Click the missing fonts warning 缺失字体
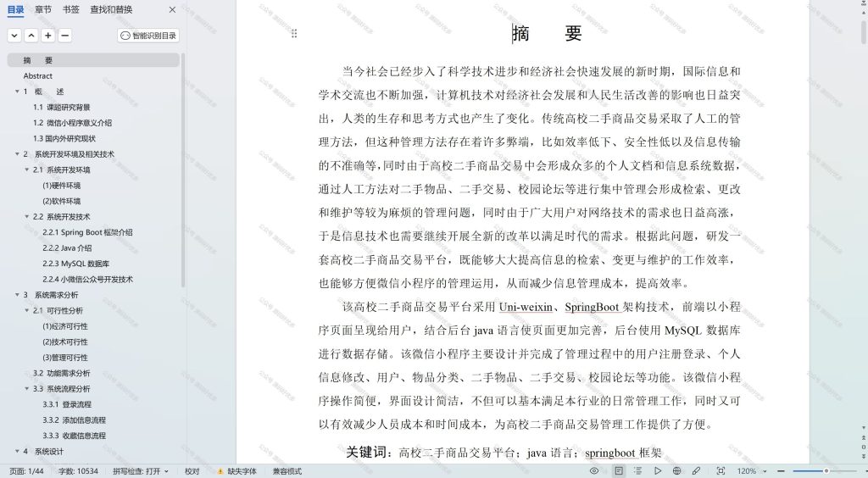This screenshot has height=478, width=868. pos(237,471)
